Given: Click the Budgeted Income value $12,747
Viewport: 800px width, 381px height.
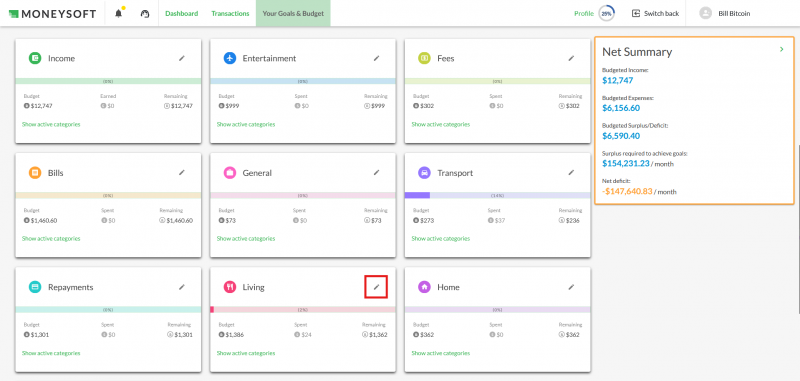Looking at the screenshot, I should click(x=618, y=80).
